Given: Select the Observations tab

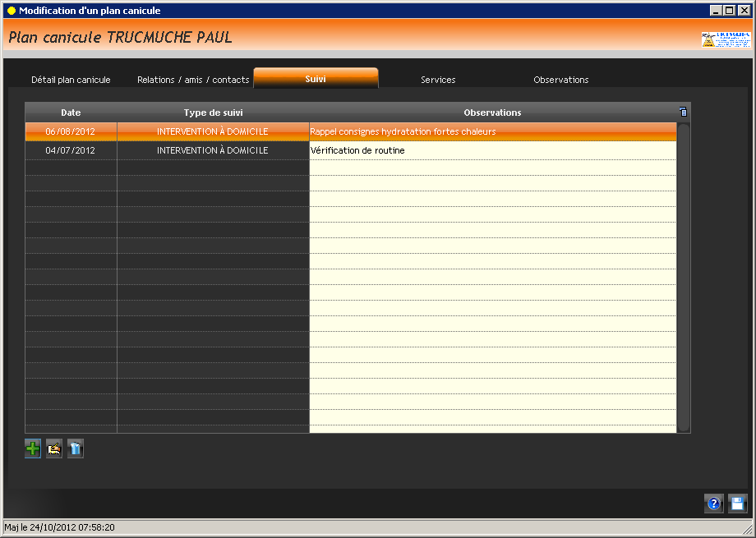Looking at the screenshot, I should (560, 80).
